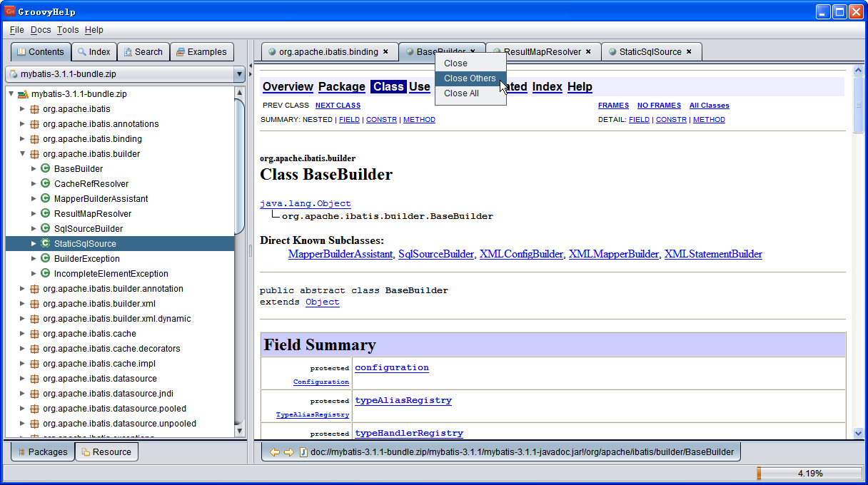The height and width of the screenshot is (485, 868).
Task: Click the doc URL address field
Action: 522,452
